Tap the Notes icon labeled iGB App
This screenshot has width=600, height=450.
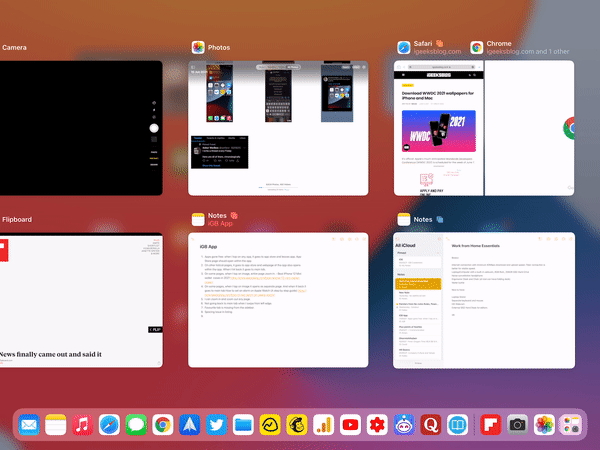[x=198, y=220]
